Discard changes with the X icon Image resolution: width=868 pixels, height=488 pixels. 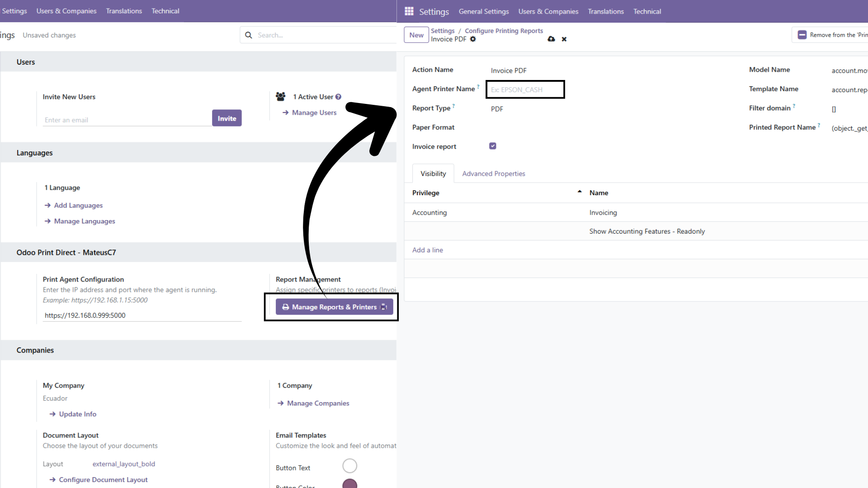[x=564, y=39]
